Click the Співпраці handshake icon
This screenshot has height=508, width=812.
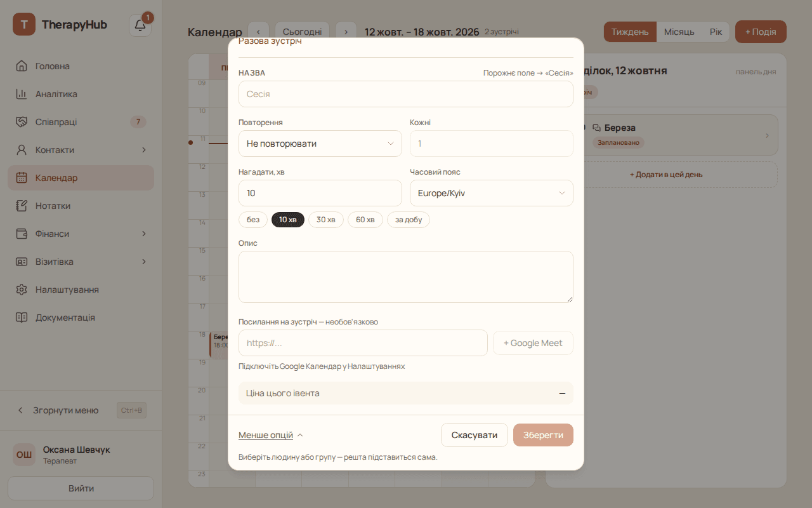(22, 122)
